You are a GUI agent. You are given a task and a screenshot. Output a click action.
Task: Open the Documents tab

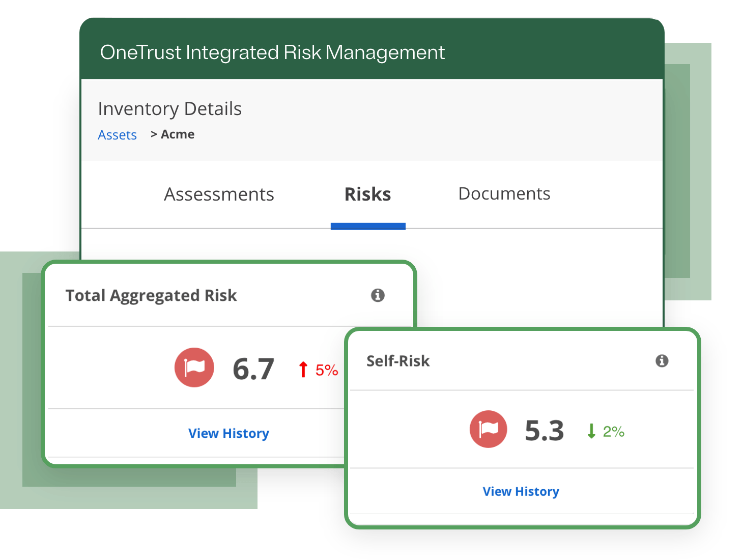pos(504,194)
